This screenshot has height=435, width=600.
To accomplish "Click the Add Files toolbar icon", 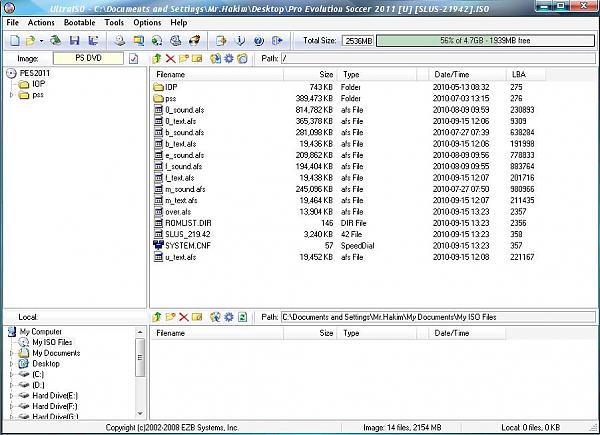I will (x=221, y=41).
